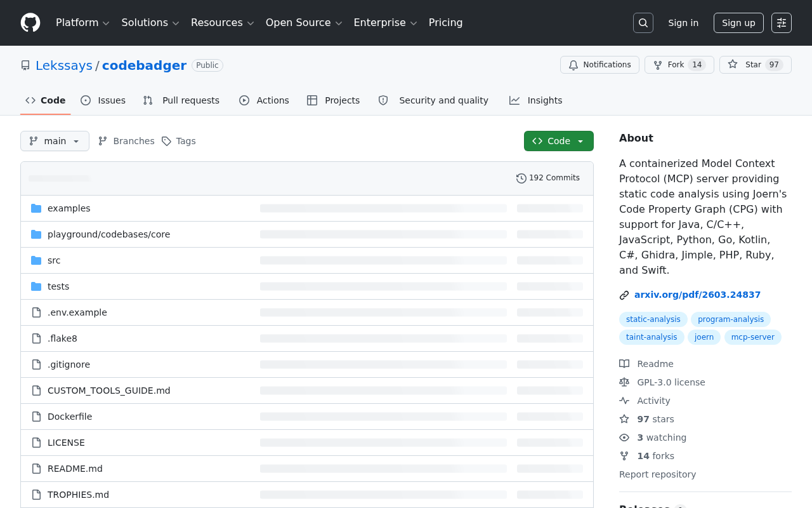Expand the Enterprise menu
Screen dimensions: 812x508
pyautogui.click(x=385, y=23)
